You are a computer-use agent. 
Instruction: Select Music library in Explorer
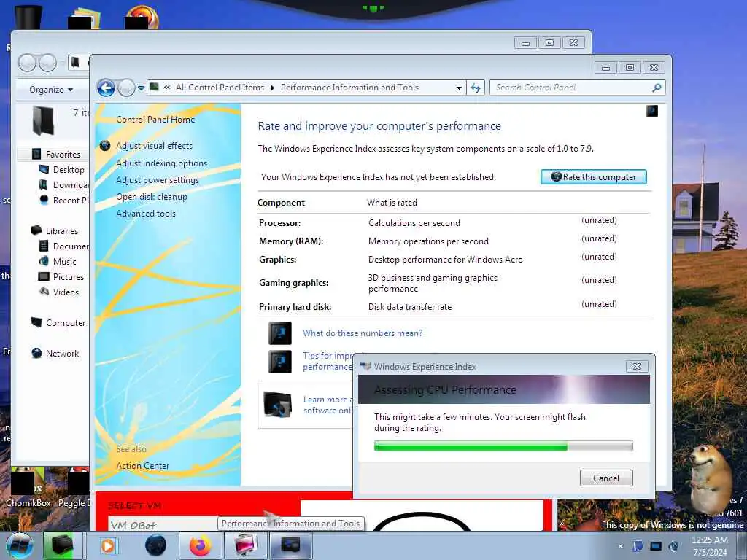(x=65, y=262)
